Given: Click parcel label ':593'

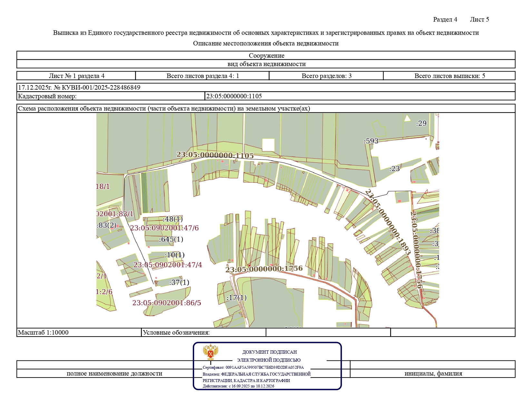Looking at the screenshot, I should tap(371, 141).
